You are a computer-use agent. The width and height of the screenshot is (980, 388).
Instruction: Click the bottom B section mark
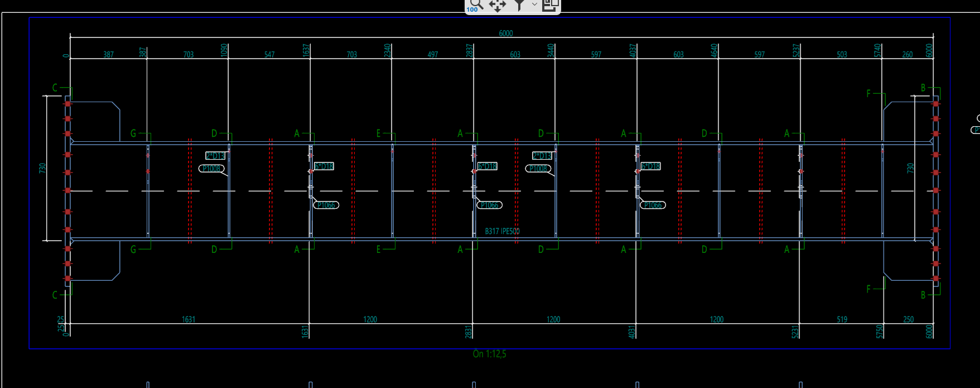pos(923,295)
